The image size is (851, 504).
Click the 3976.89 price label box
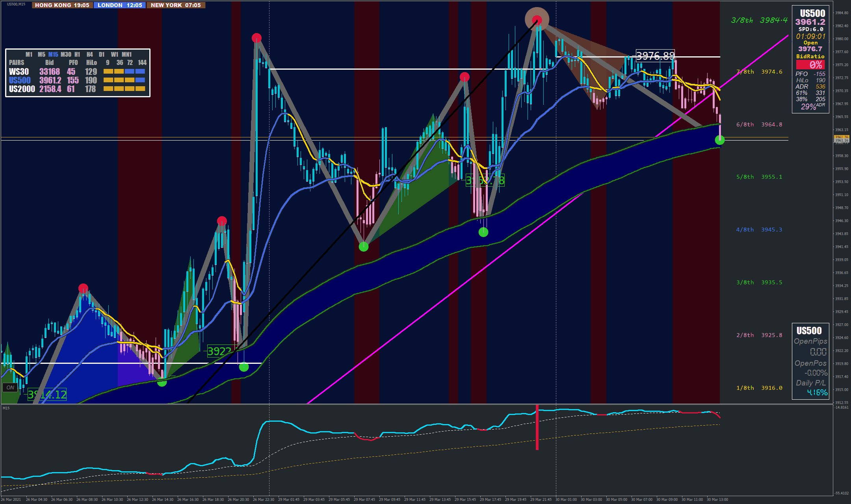(x=655, y=56)
